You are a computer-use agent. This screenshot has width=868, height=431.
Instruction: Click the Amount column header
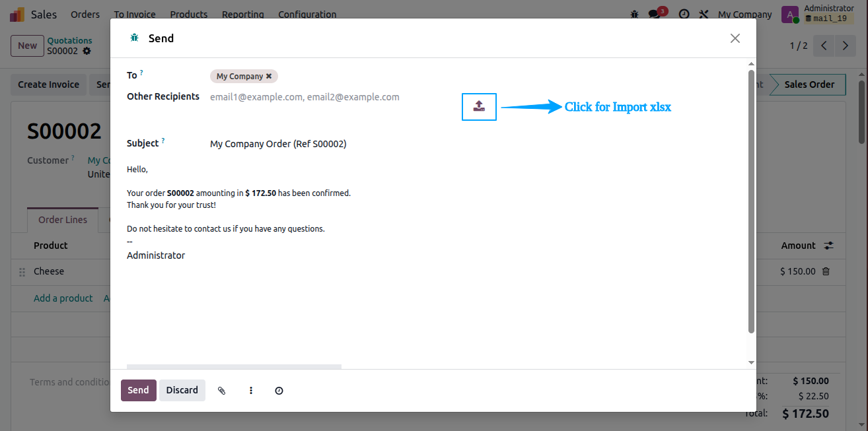tap(798, 246)
